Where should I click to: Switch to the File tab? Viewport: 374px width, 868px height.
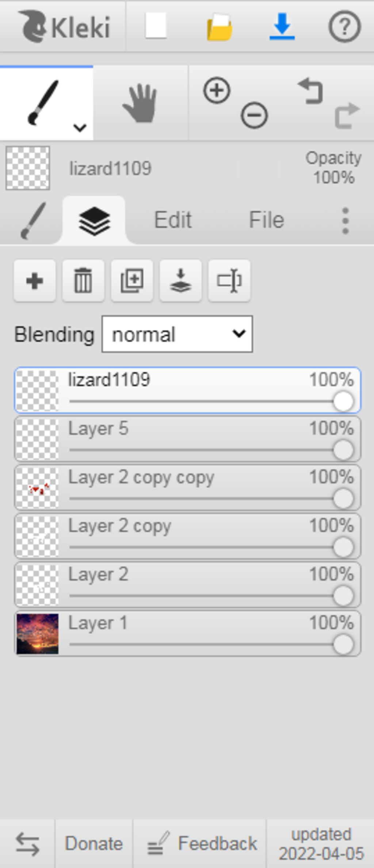[267, 220]
